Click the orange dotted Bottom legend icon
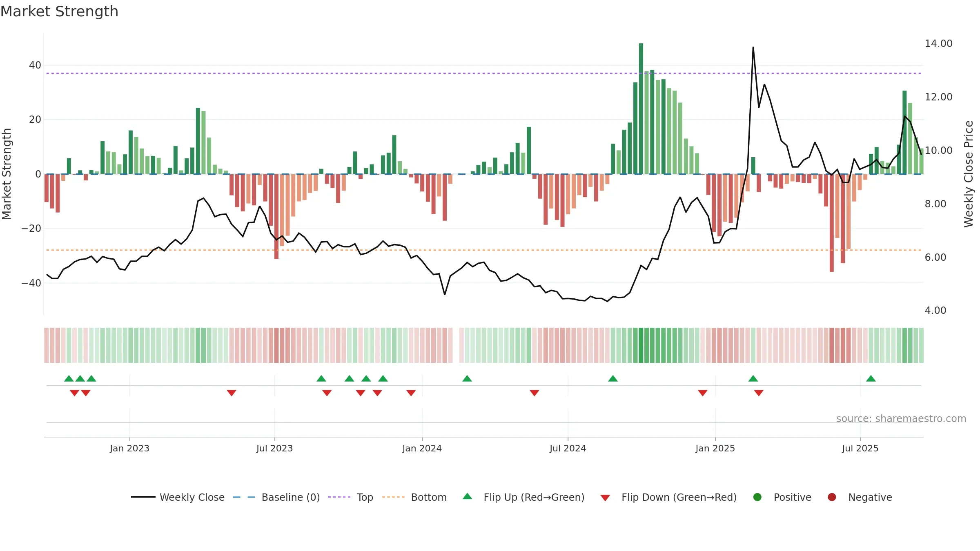Viewport: 980px width, 551px height. tap(394, 497)
